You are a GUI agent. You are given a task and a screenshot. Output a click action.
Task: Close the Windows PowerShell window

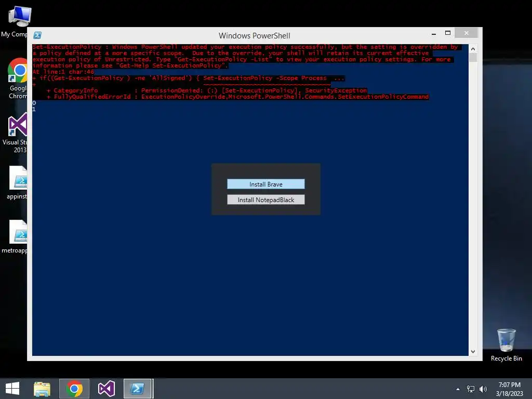[x=466, y=33]
